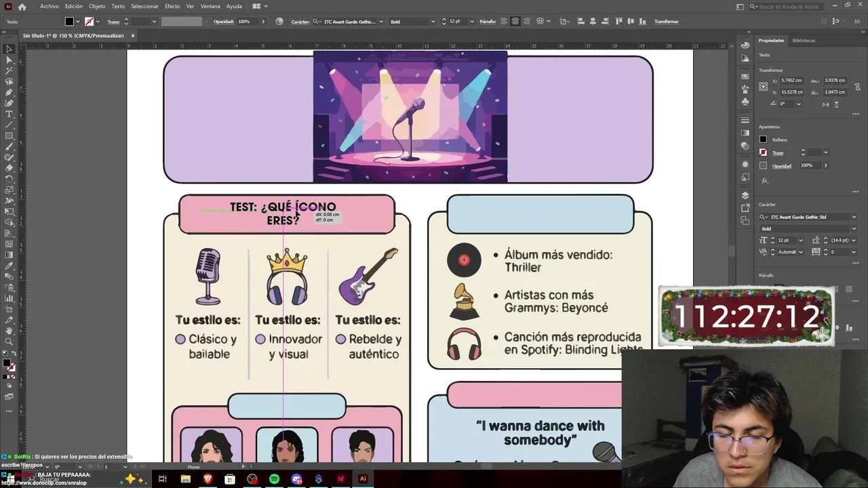868x488 pixels.
Task: Open the Brave browser taskbar icon
Action: click(208, 479)
